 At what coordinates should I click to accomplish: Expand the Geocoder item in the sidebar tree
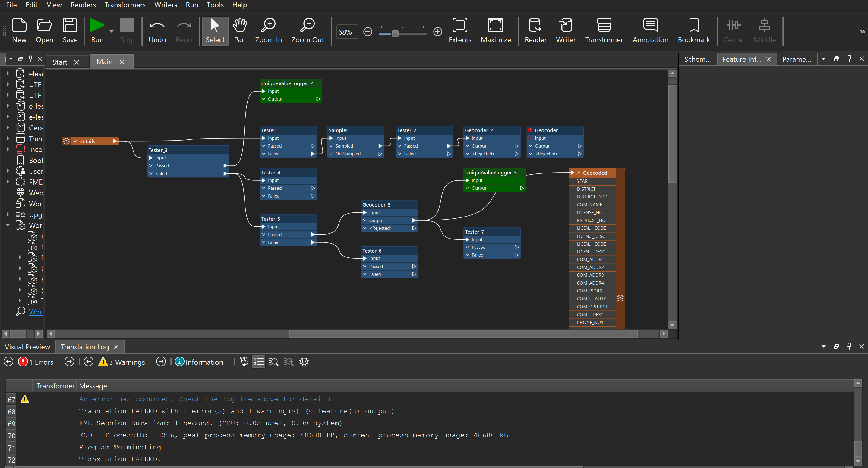point(8,128)
